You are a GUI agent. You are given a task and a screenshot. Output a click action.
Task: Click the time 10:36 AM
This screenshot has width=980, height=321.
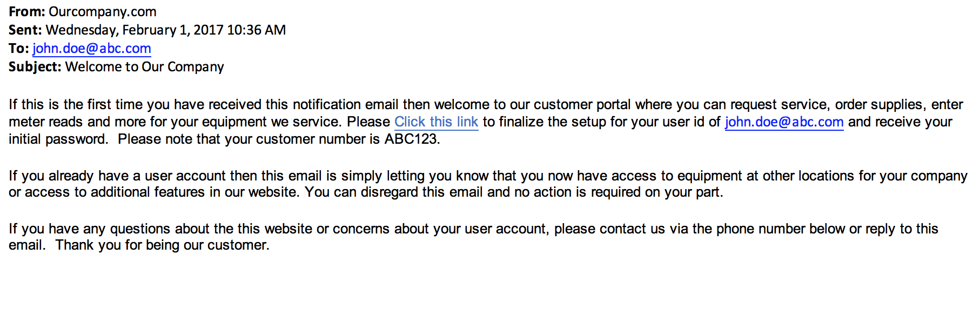click(x=257, y=30)
